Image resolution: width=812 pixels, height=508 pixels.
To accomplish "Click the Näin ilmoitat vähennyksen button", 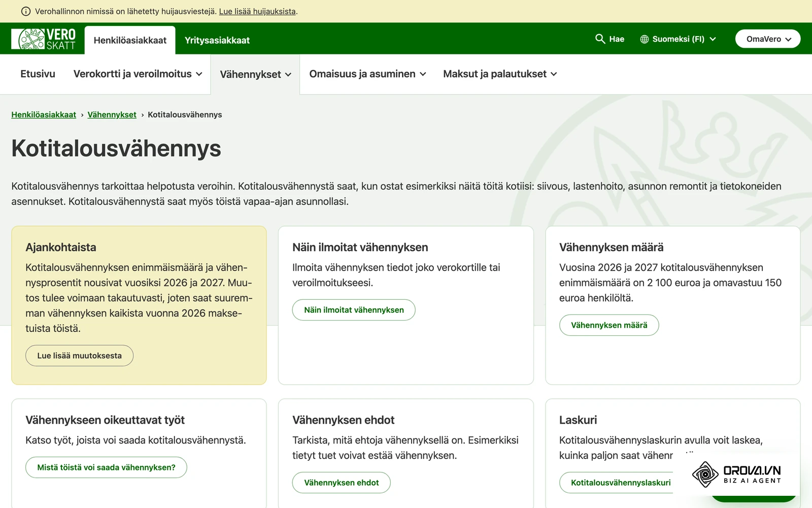I will pos(354,310).
